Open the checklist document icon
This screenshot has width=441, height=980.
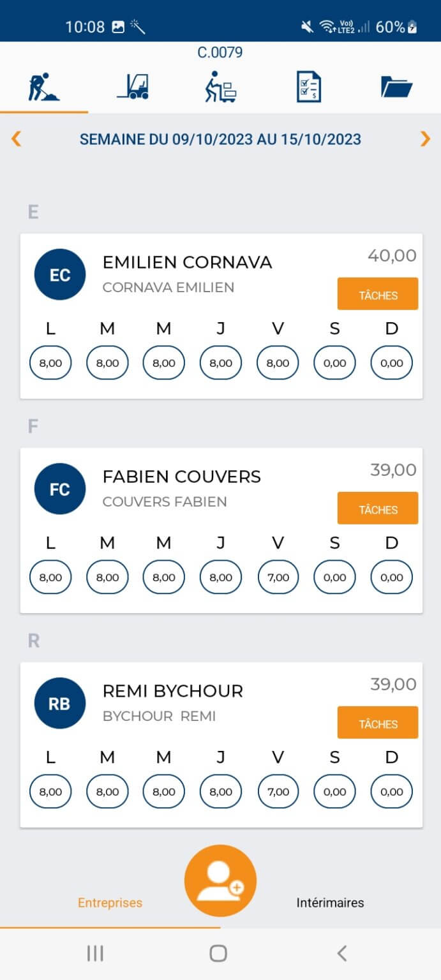pyautogui.click(x=309, y=87)
